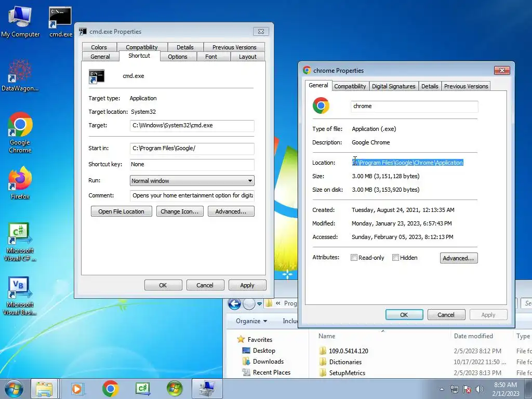Toggle the Hidden attribute checkbox
Image resolution: width=532 pixels, height=399 pixels.
[395, 258]
